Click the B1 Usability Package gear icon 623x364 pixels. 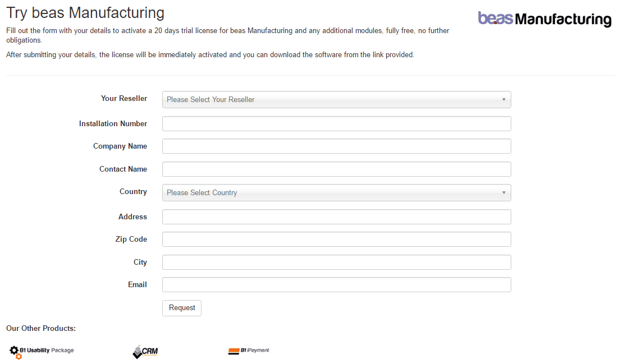point(14,352)
